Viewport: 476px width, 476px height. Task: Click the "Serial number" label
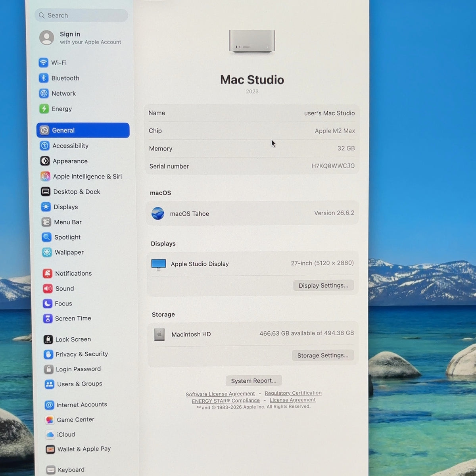(x=169, y=166)
